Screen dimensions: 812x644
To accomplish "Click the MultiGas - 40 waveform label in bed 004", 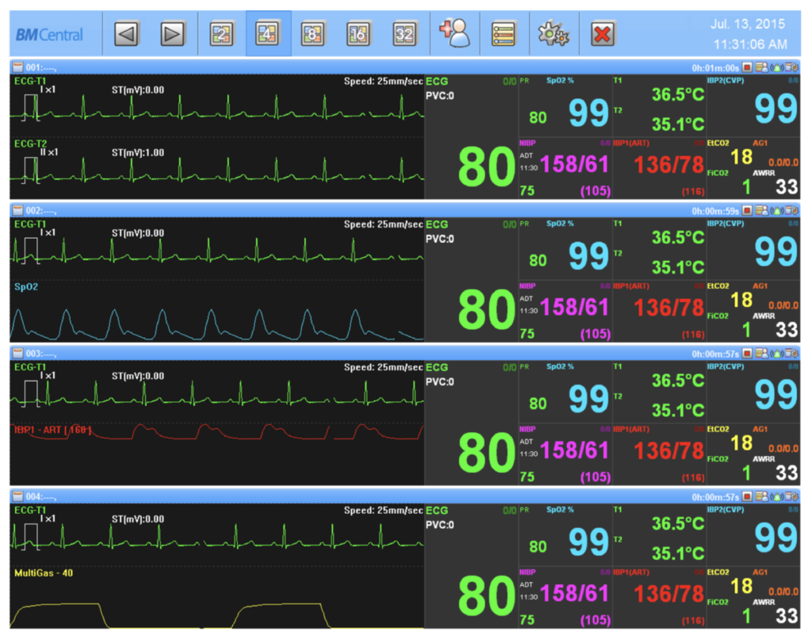I will (44, 573).
